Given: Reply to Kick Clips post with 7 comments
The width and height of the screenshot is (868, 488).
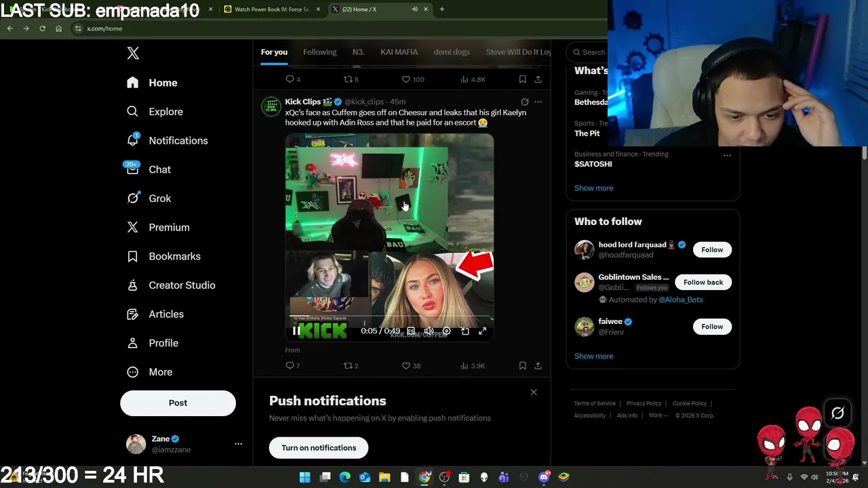Looking at the screenshot, I should point(292,366).
